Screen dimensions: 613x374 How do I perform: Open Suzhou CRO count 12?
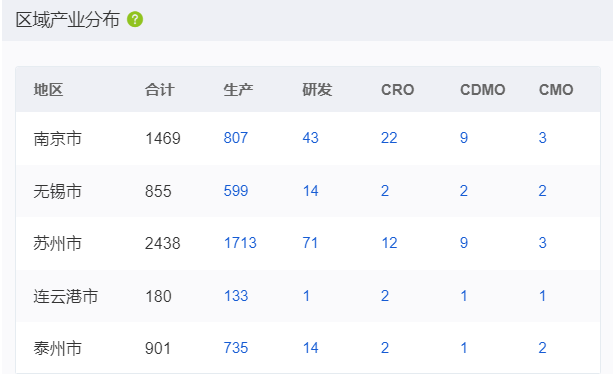click(x=389, y=243)
